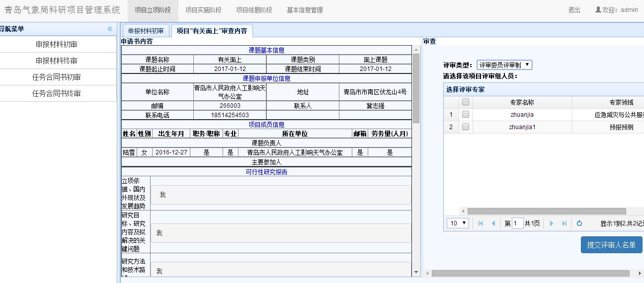The image size is (644, 283).
Task: Click horizontal scrollbar of expert table
Action: point(547,211)
